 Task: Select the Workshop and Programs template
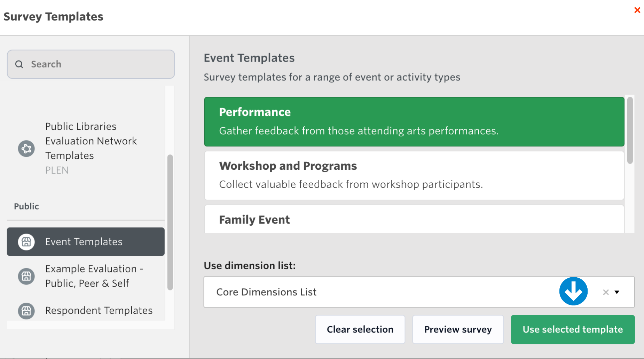point(414,175)
